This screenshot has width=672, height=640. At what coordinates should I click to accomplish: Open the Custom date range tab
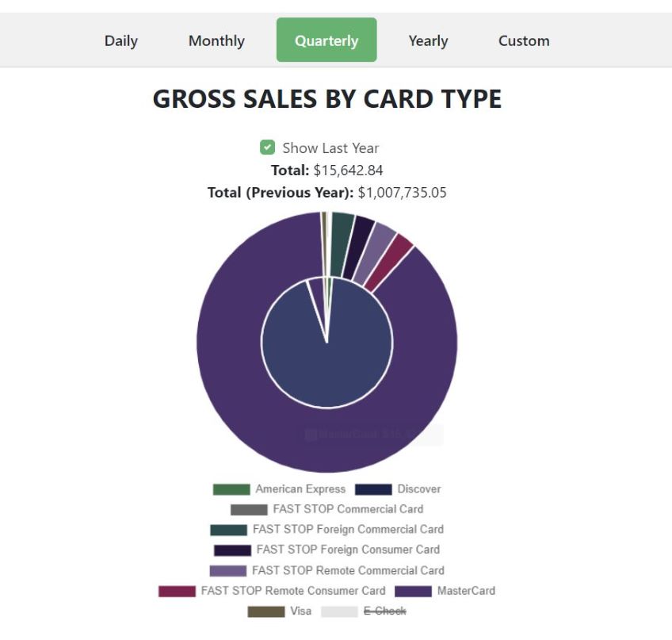(x=524, y=40)
